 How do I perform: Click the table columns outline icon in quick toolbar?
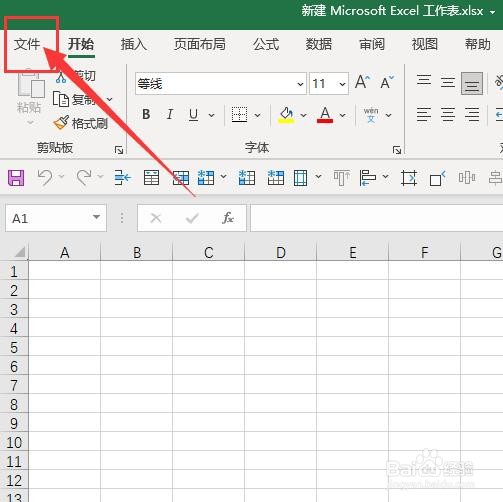pos(300,177)
